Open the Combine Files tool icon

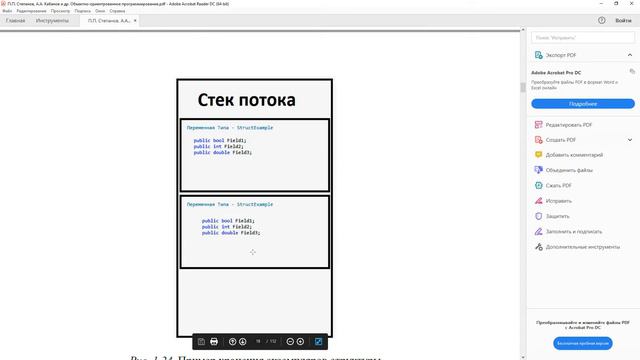[538, 170]
